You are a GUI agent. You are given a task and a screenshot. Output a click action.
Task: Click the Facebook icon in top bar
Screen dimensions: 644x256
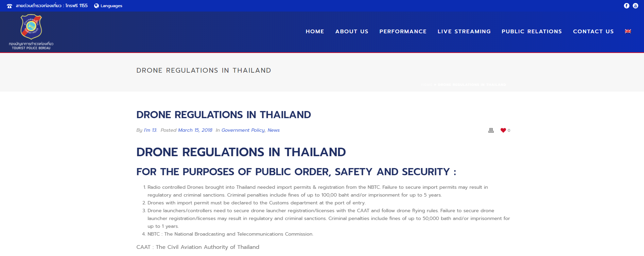(627, 6)
